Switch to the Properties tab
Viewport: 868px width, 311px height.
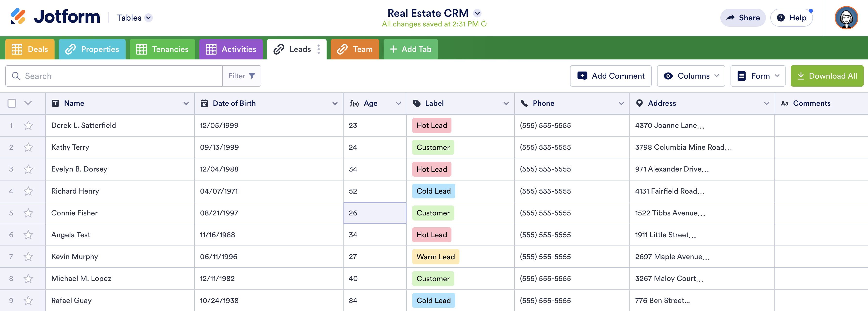[x=92, y=49]
